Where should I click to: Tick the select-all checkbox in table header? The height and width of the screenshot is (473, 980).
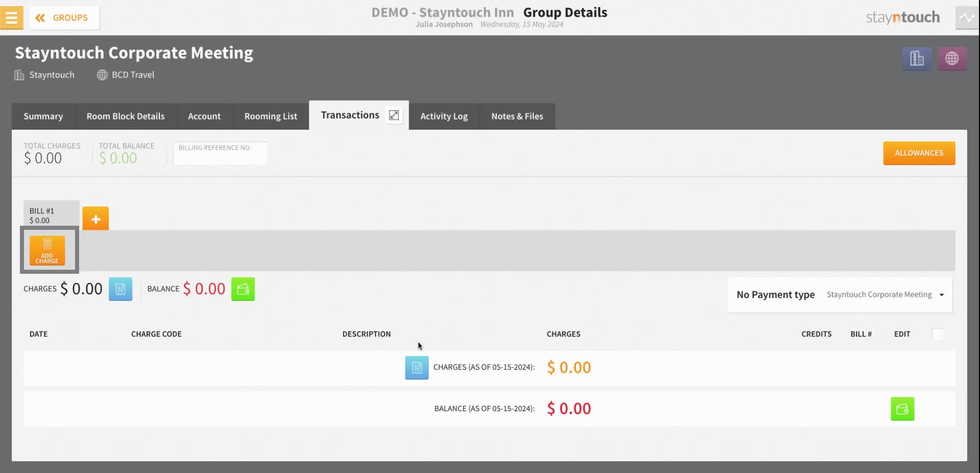(938, 334)
